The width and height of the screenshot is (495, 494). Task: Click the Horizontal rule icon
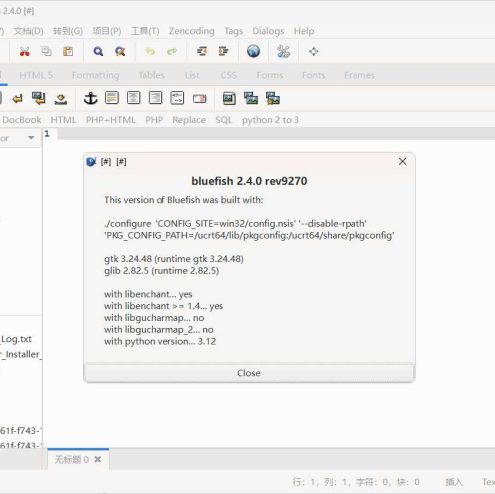click(x=112, y=98)
